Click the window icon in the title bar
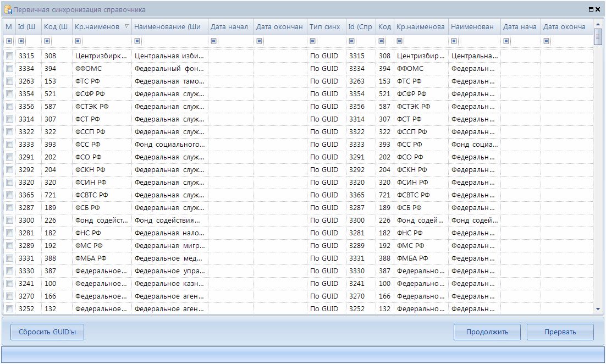 click(8, 10)
